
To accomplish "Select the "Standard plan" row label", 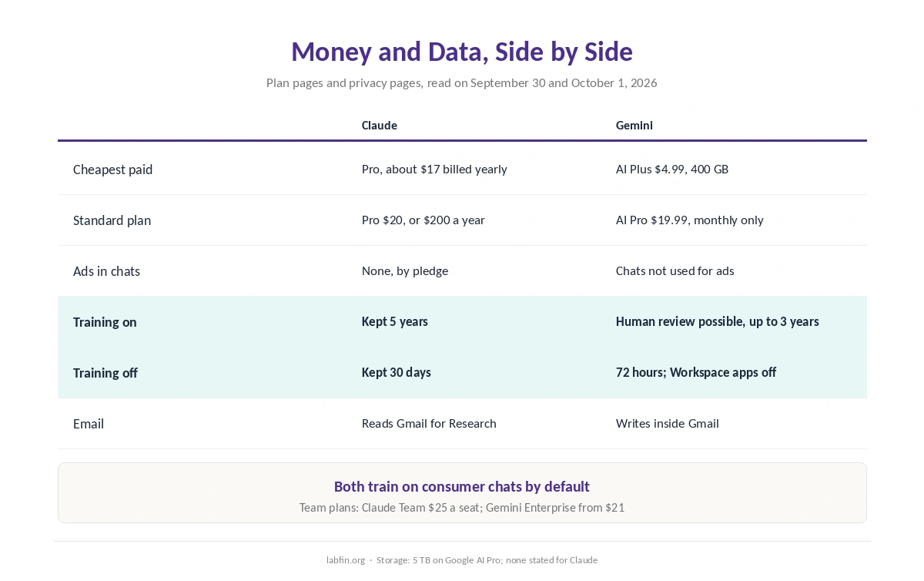I will (x=112, y=220).
